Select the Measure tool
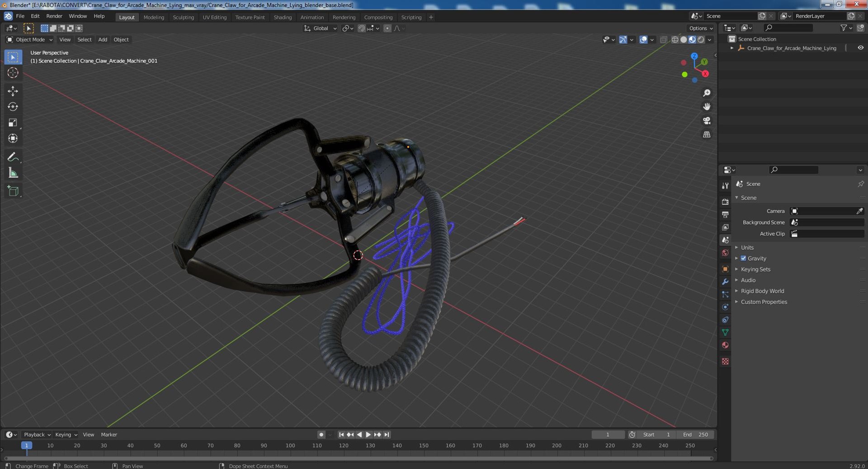The width and height of the screenshot is (868, 469). [x=13, y=173]
